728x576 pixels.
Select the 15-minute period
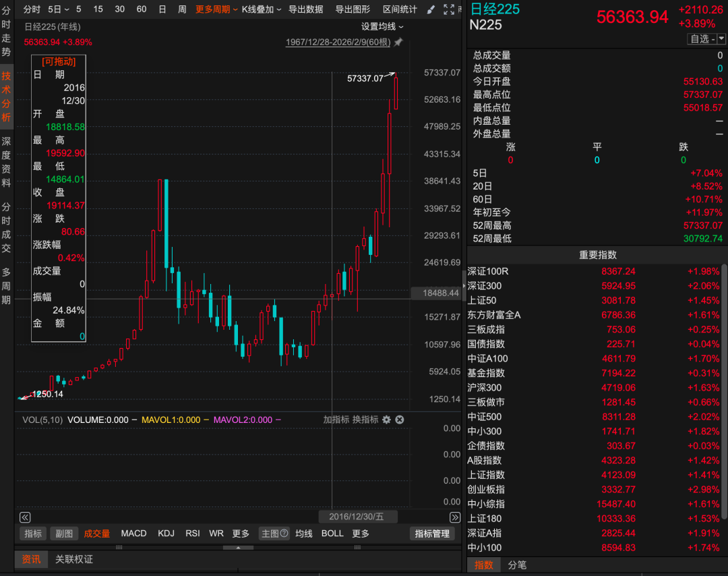coord(98,9)
